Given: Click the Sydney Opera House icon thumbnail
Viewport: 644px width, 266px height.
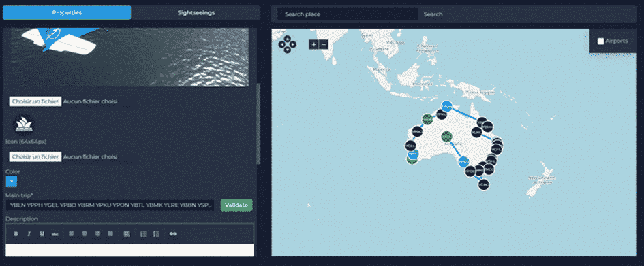Looking at the screenshot, I should (24, 125).
